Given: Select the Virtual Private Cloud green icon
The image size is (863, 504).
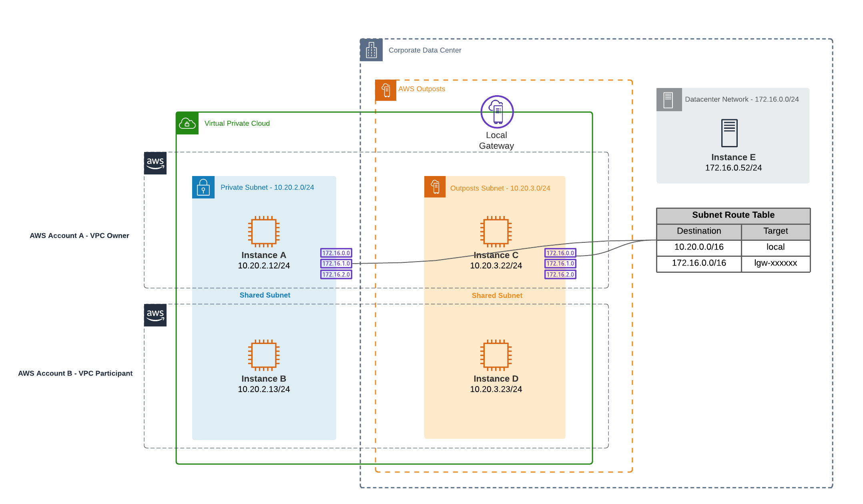Looking at the screenshot, I should pyautogui.click(x=187, y=123).
